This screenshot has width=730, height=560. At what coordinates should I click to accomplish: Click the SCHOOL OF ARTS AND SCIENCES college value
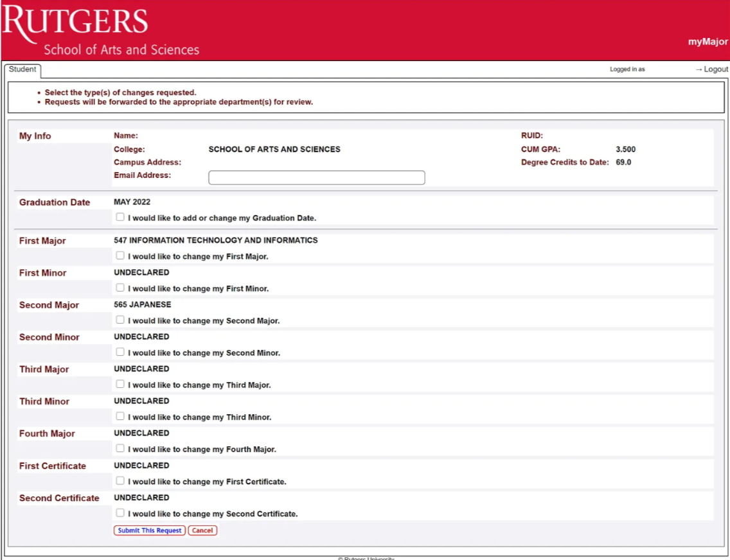pos(274,149)
